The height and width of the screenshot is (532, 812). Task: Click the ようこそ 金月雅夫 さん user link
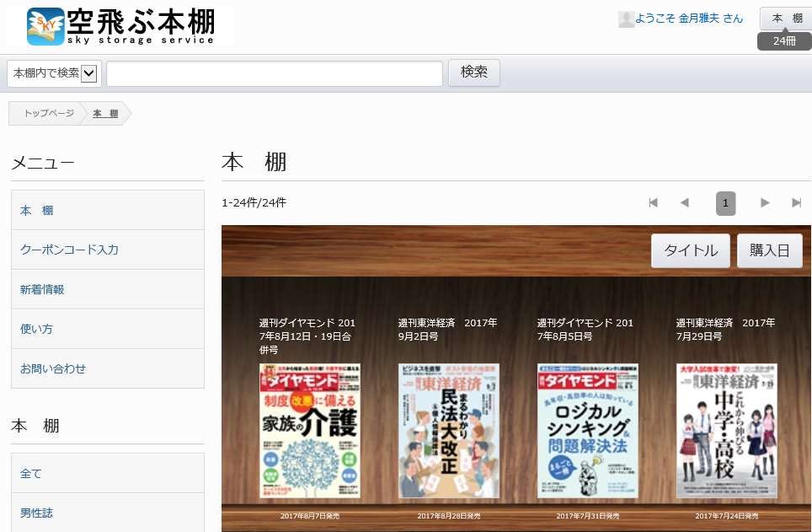(x=689, y=19)
